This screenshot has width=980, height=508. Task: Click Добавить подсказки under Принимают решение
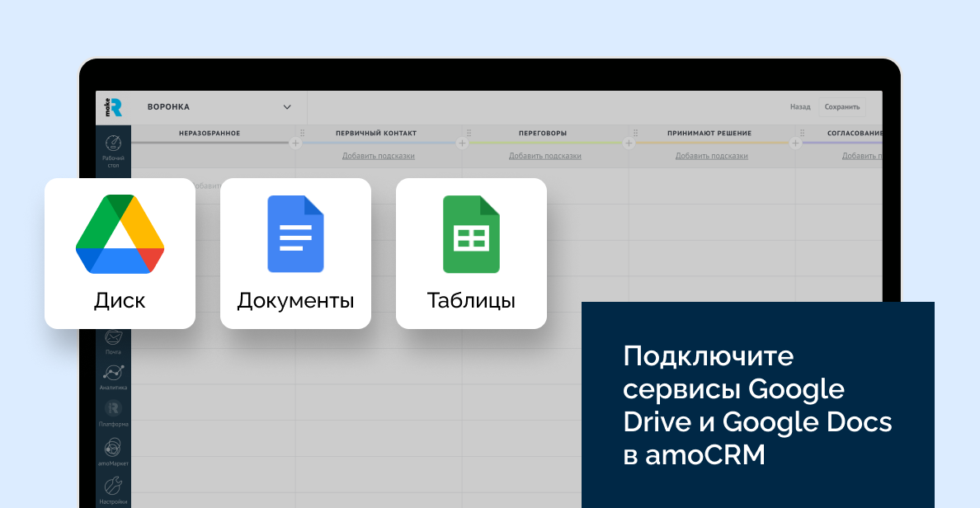pyautogui.click(x=711, y=156)
